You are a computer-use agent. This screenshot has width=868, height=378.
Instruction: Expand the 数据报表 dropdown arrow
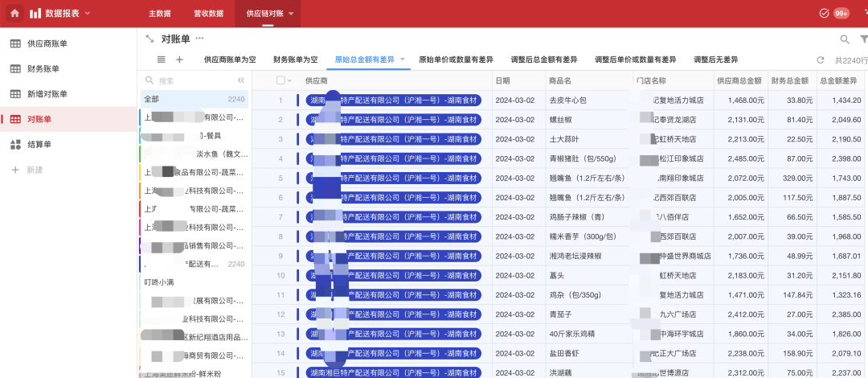[88, 14]
